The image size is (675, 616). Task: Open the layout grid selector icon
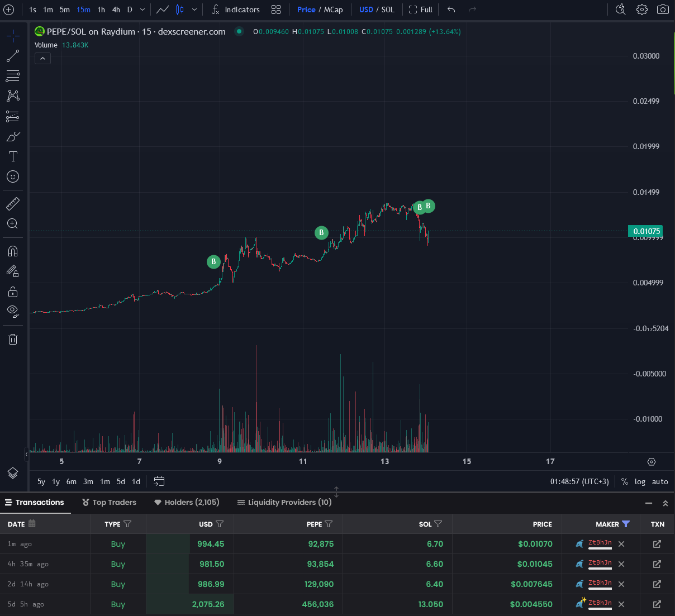[x=276, y=9]
